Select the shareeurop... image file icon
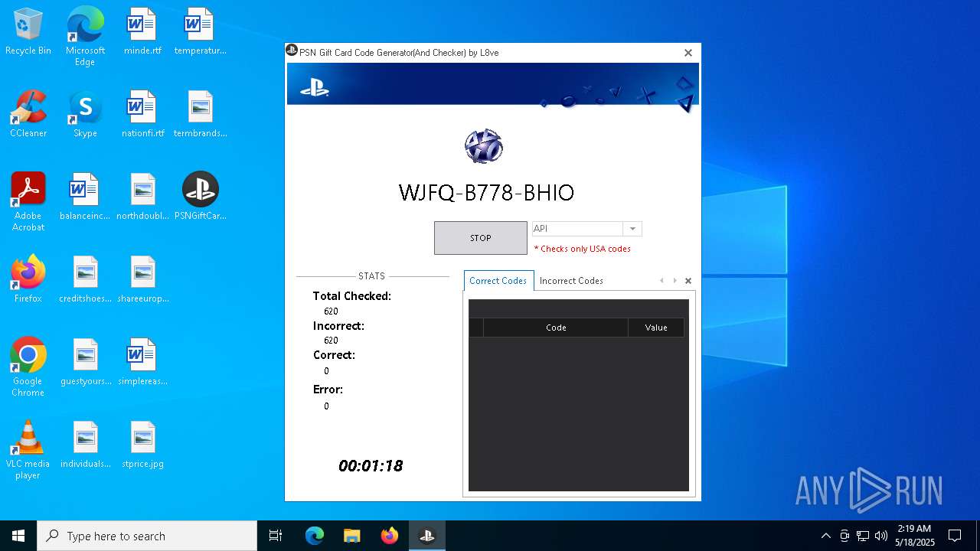This screenshot has width=980, height=551. (x=142, y=279)
